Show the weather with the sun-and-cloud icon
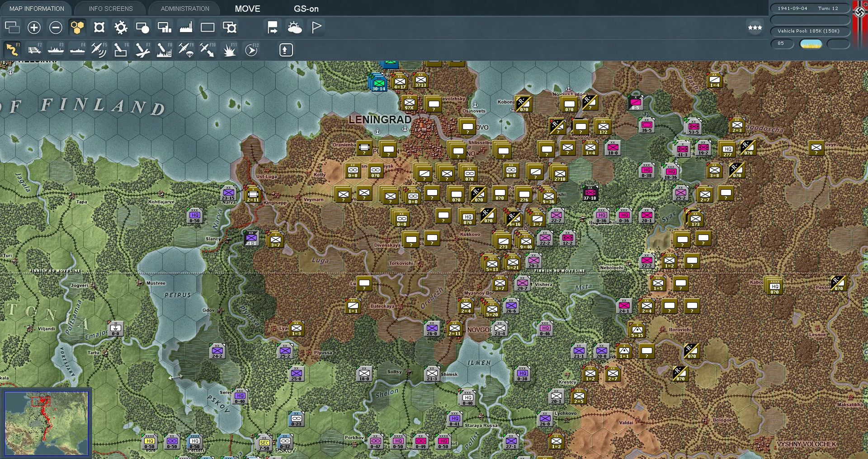 click(x=294, y=28)
